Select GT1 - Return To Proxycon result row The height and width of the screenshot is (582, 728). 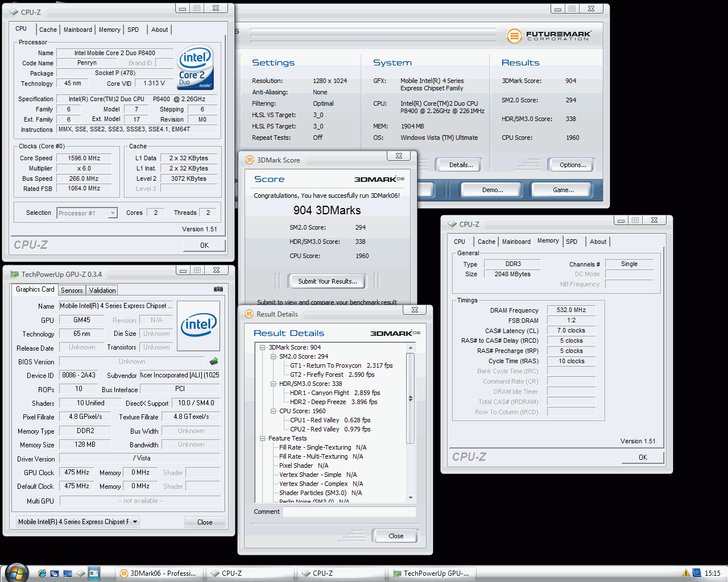click(341, 365)
